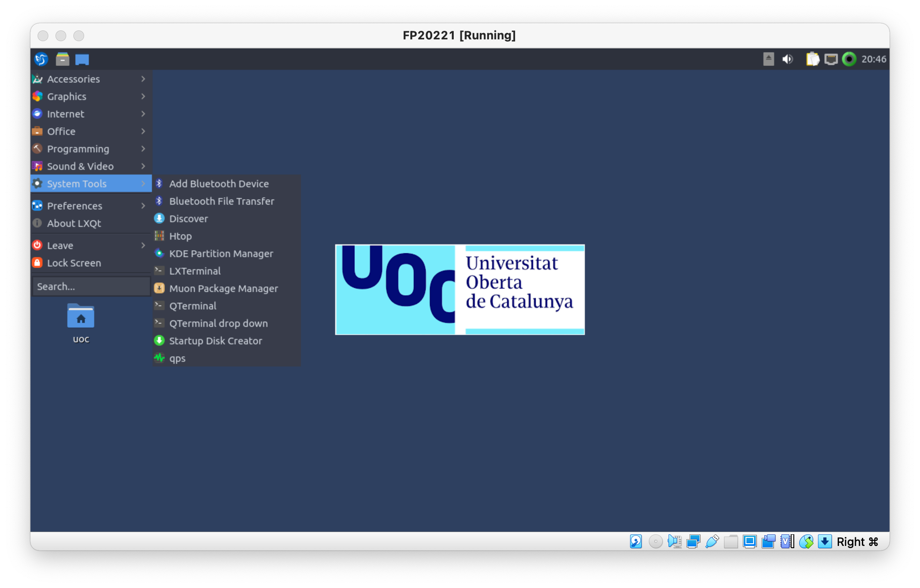Open the file manager panel icon
Image resolution: width=920 pixels, height=588 pixels.
click(x=62, y=59)
